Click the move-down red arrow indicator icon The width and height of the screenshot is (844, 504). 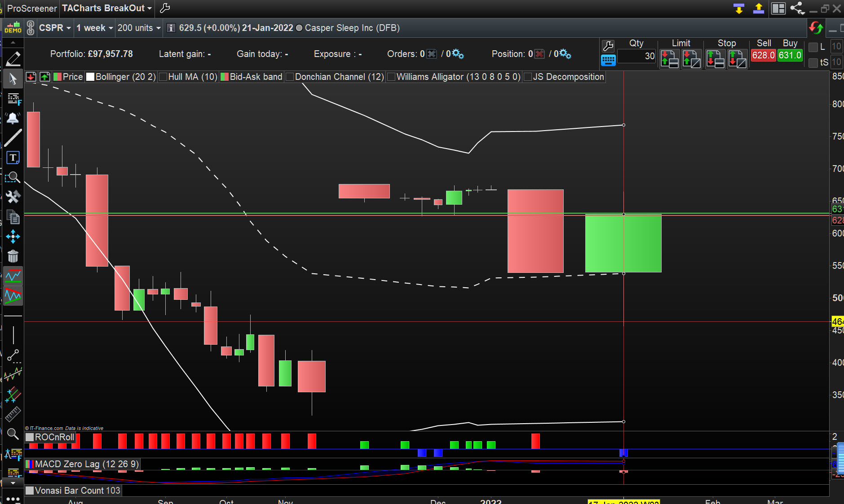tap(31, 77)
